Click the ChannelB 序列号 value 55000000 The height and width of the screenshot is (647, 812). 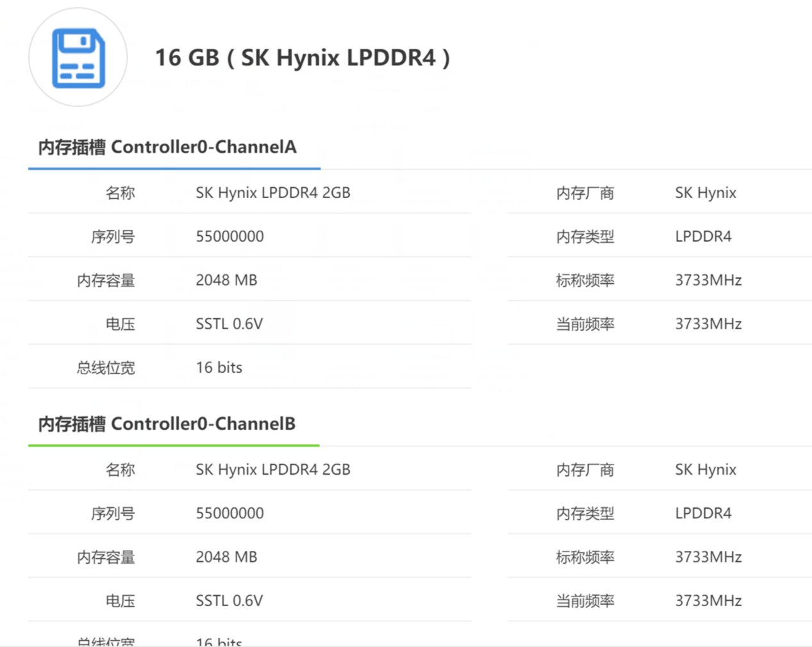[x=229, y=513]
